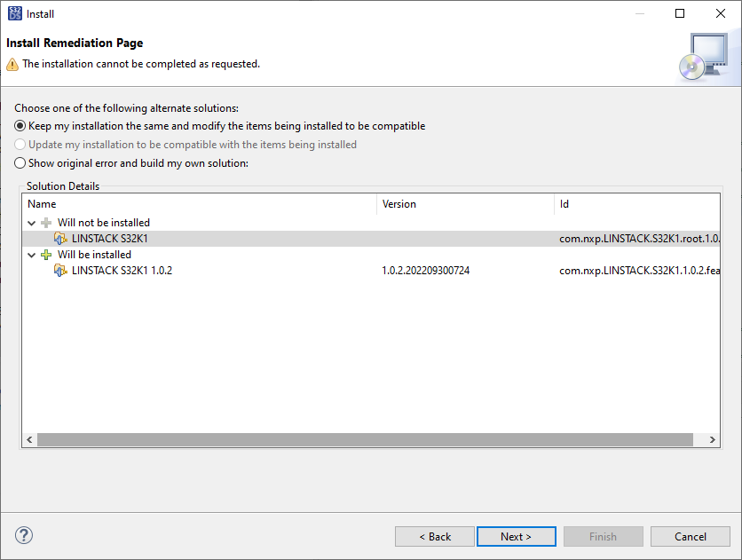The height and width of the screenshot is (560, 742).
Task: Select the LINSTACK S32K1 1.0.2 row
Action: coord(122,271)
